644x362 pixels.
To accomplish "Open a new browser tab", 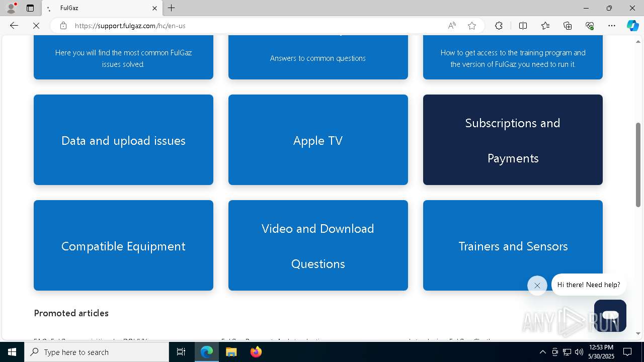I will tap(172, 8).
